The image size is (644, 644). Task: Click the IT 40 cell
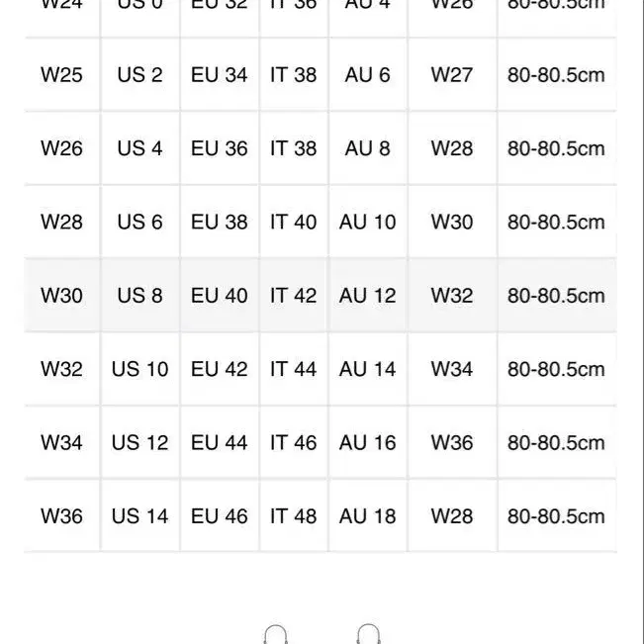[293, 222]
